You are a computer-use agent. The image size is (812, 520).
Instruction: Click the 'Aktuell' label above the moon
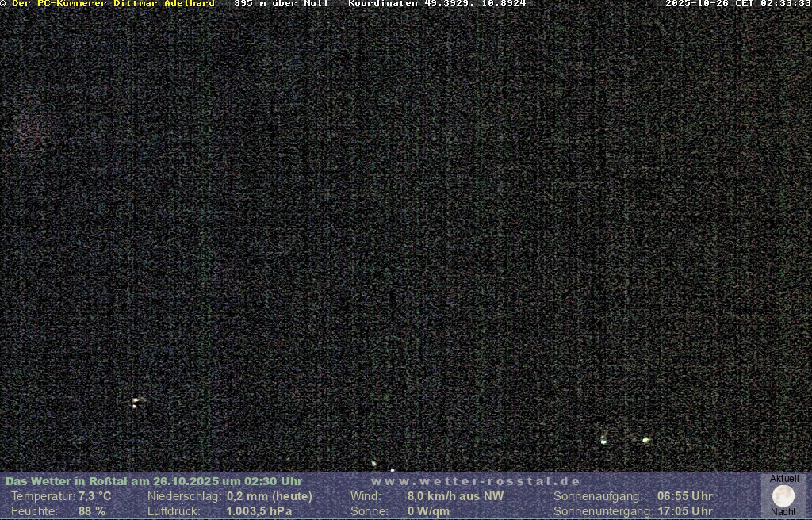click(784, 479)
